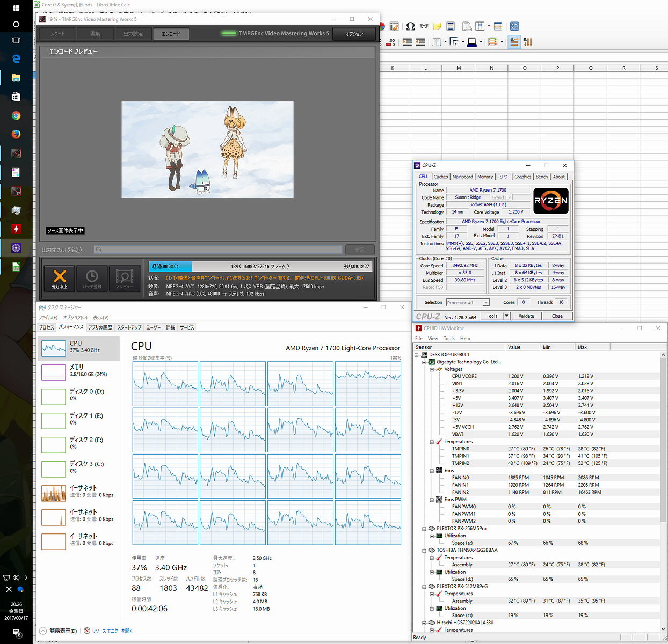Open the Tools menu in HWMonitor
Image resolution: width=668 pixels, height=644 pixels.
[x=449, y=339]
